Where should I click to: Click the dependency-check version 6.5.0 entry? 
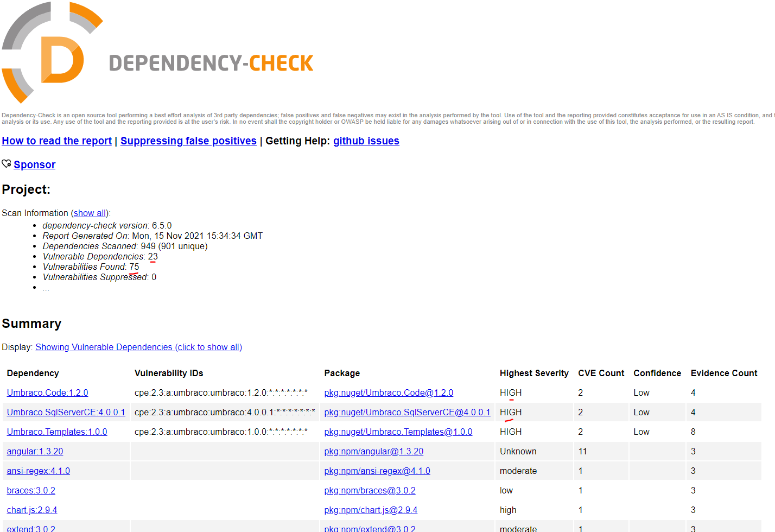[107, 225]
